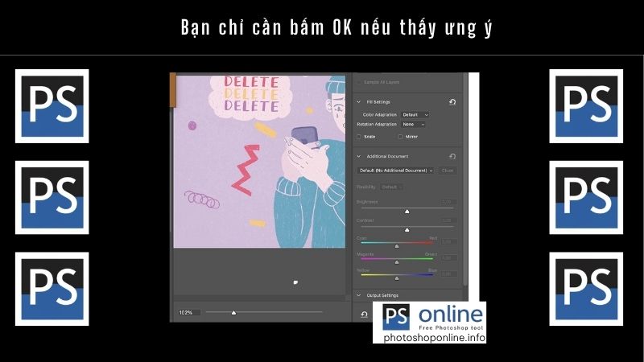Open the Color Adaptation dropdown

415,114
